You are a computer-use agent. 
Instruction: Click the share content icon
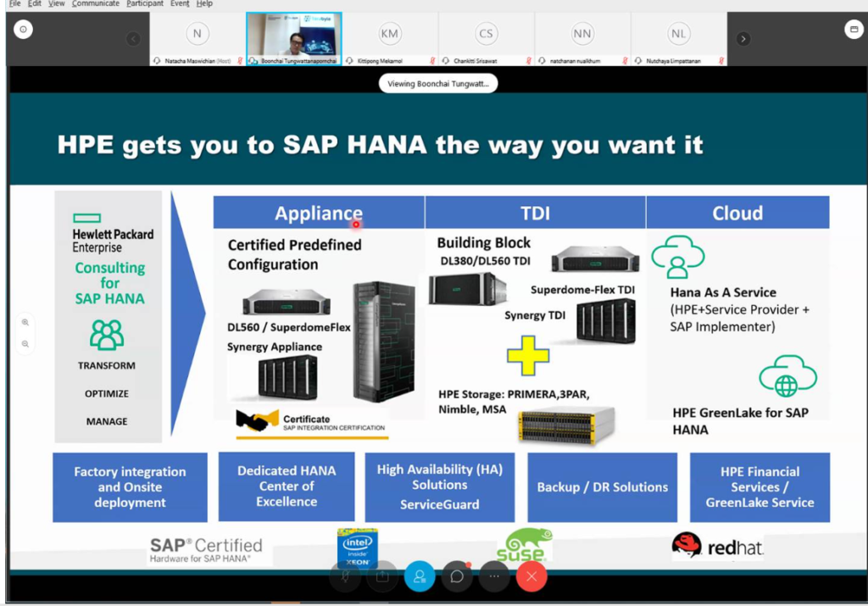click(382, 576)
